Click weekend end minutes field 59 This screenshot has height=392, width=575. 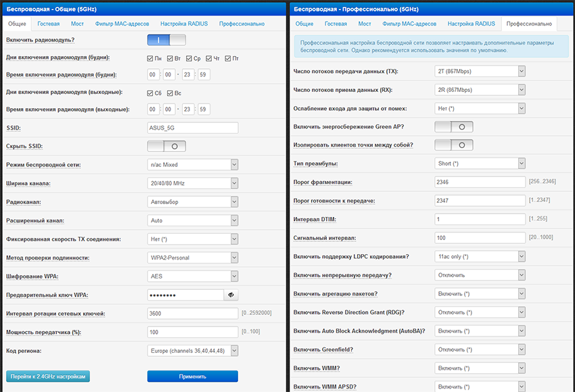[x=204, y=109]
